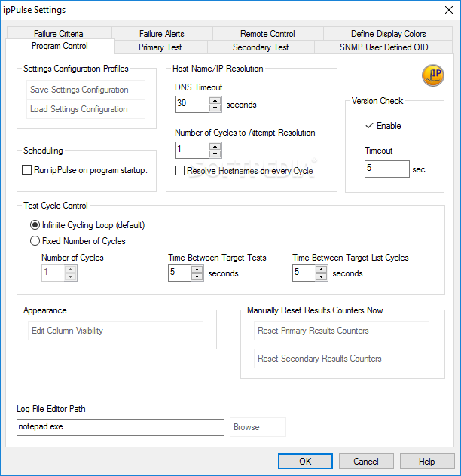Screen dimensions: 461x476
Task: Confirm settings with OK button
Action: point(305,462)
